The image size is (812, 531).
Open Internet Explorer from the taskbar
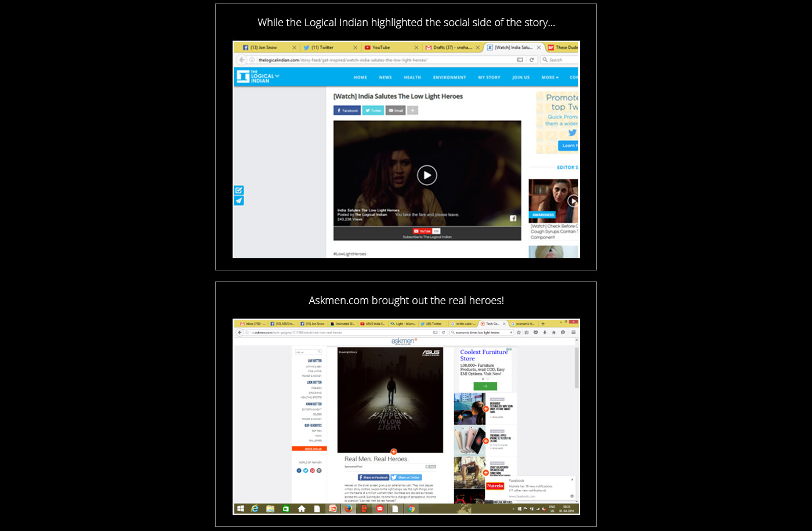(255, 509)
